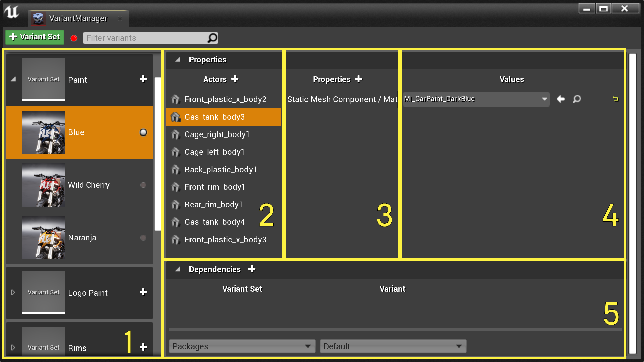Select the Naranja variant label
Screen dimensions: 644x362
tap(82, 238)
